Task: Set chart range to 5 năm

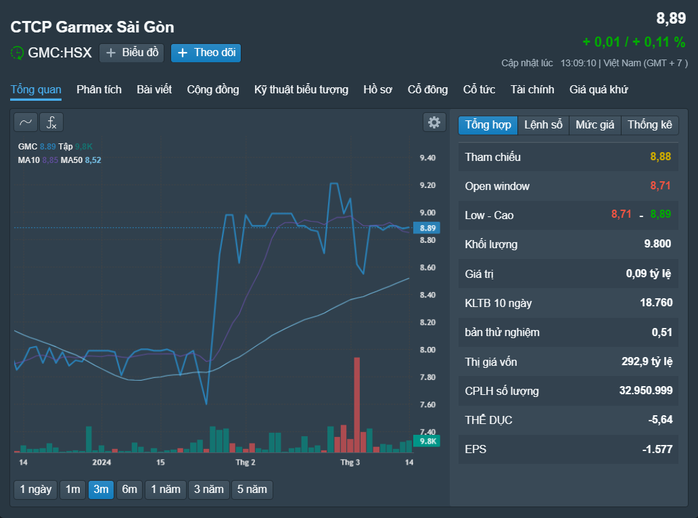Action: coord(252,490)
